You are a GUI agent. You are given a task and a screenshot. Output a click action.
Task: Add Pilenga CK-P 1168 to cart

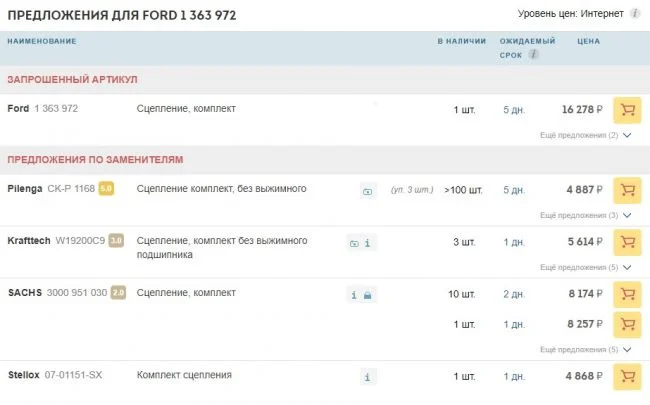click(x=626, y=190)
